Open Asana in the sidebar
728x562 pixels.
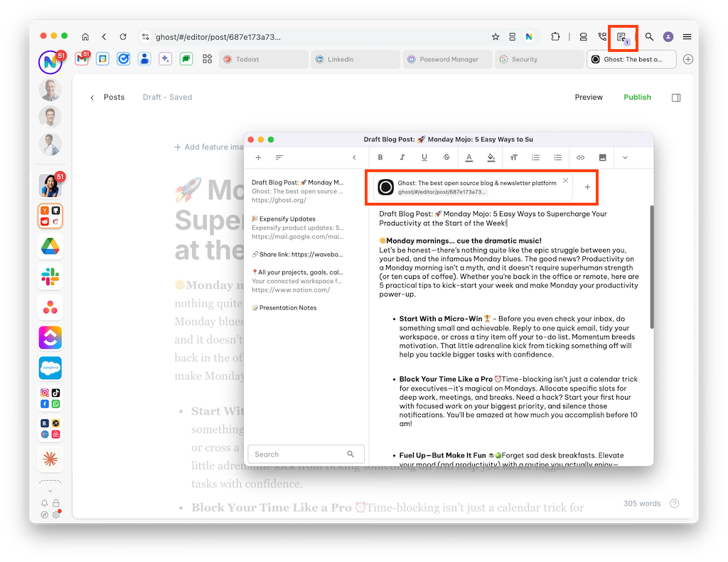(50, 307)
